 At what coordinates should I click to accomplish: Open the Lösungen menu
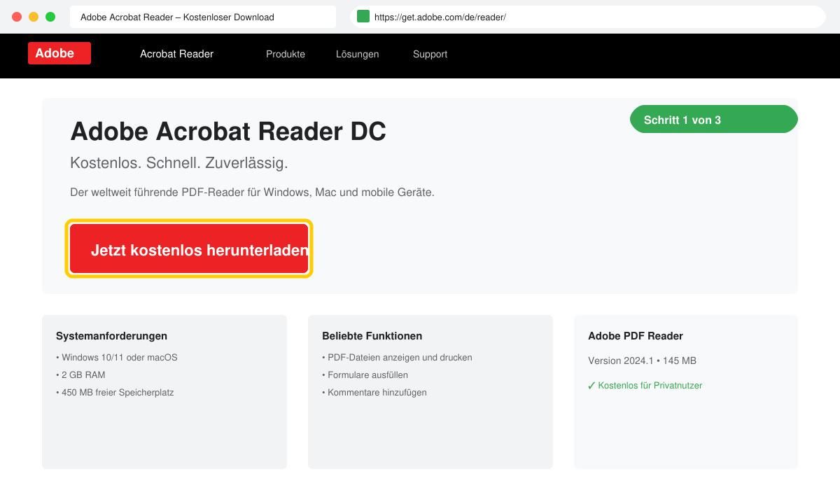(357, 54)
